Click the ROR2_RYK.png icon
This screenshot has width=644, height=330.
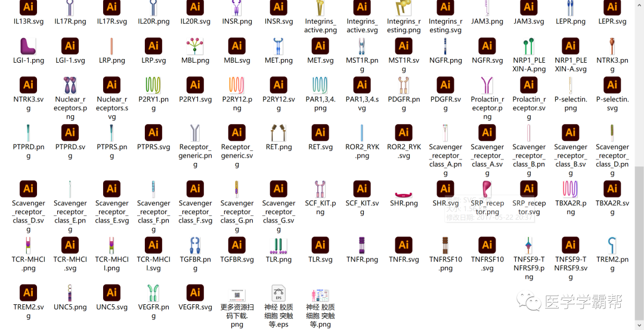[362, 132]
